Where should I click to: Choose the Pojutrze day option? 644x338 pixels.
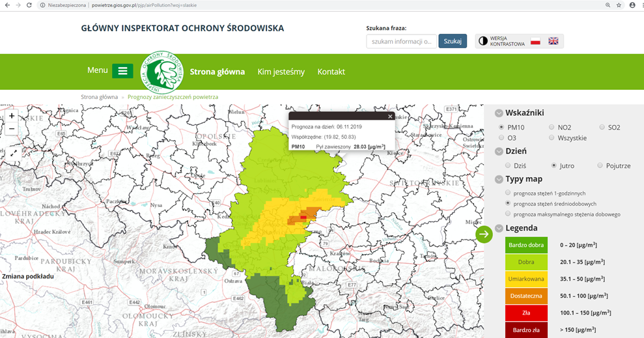point(601,165)
